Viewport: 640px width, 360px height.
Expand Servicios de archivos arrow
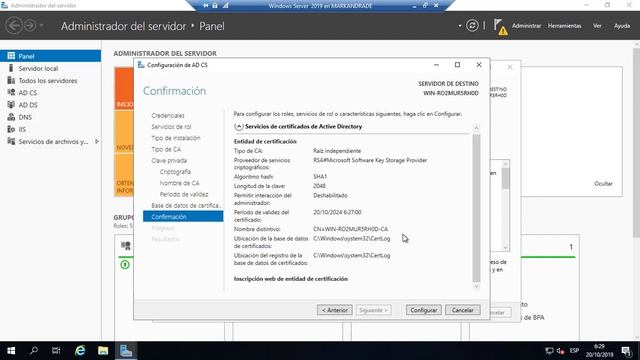97,141
